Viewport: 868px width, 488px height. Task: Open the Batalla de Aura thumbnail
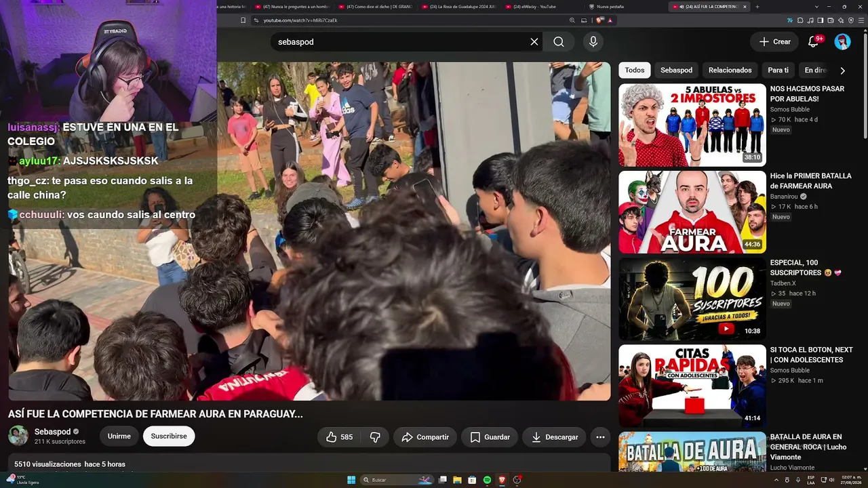pyautogui.click(x=692, y=451)
